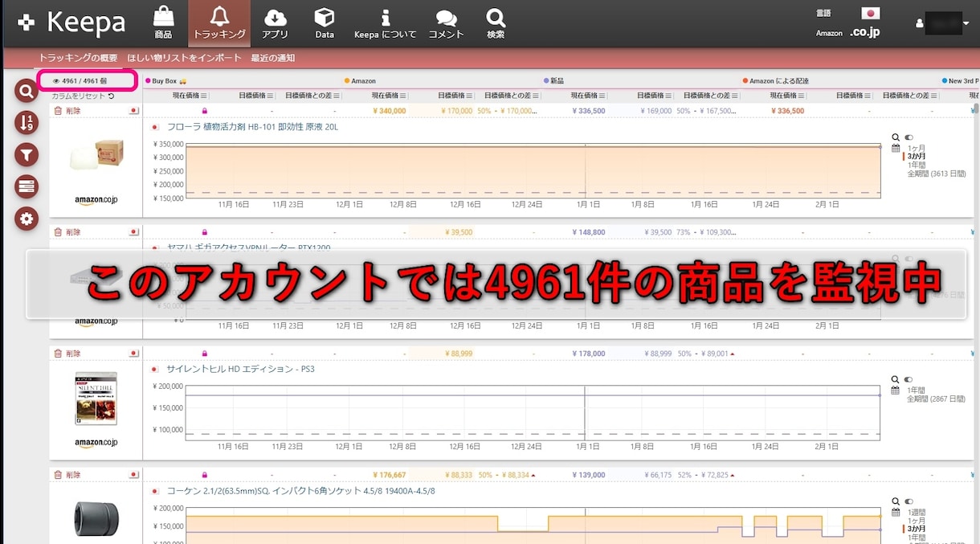Screen dimensions: 980x544
Task: Click the コーケン socket thumbnail
Action: point(96,518)
